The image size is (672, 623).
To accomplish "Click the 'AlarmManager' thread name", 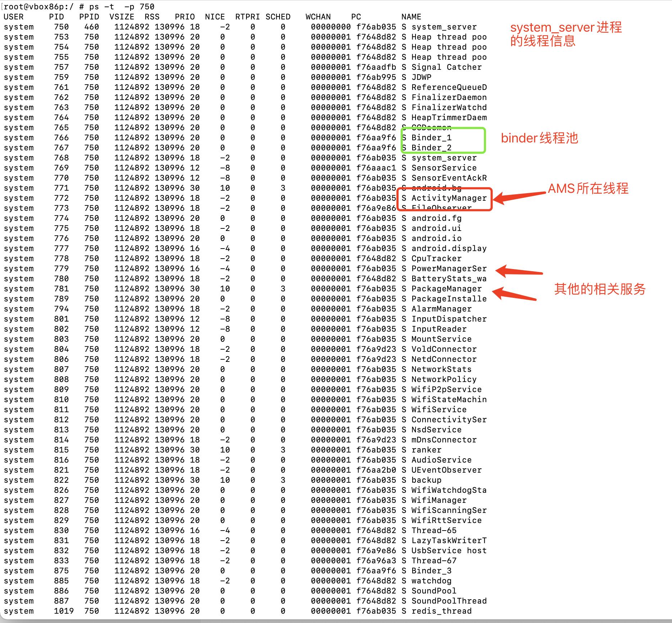I will [x=441, y=309].
